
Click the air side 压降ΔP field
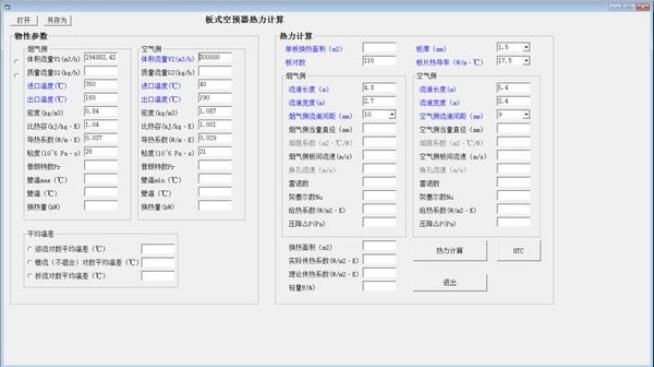[513, 222]
